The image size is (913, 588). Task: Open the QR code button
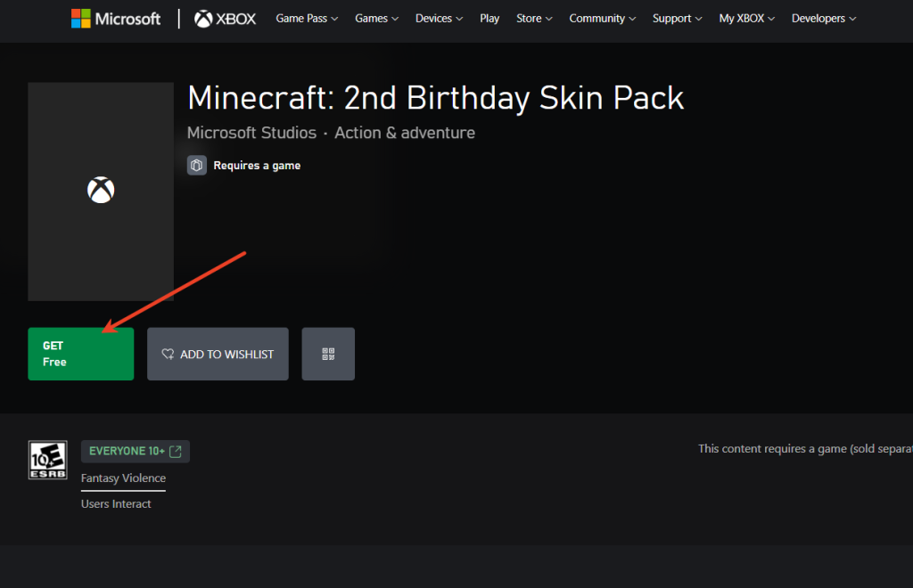click(328, 354)
